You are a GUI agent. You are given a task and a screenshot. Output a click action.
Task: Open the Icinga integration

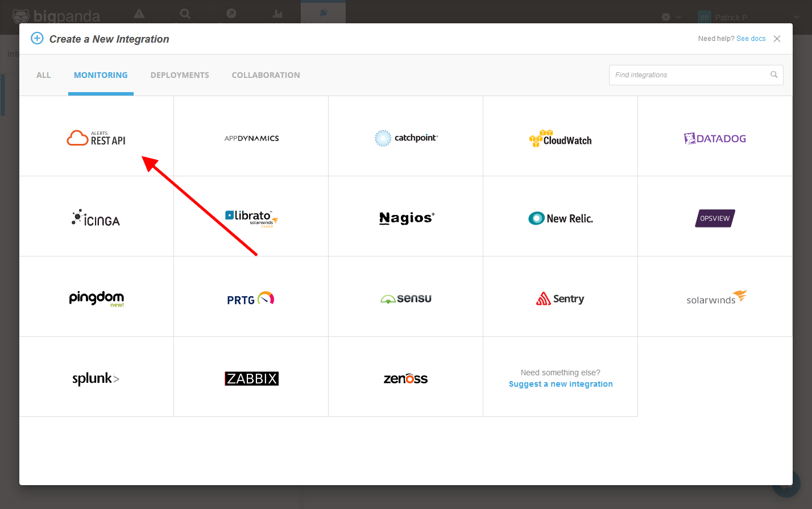(96, 218)
